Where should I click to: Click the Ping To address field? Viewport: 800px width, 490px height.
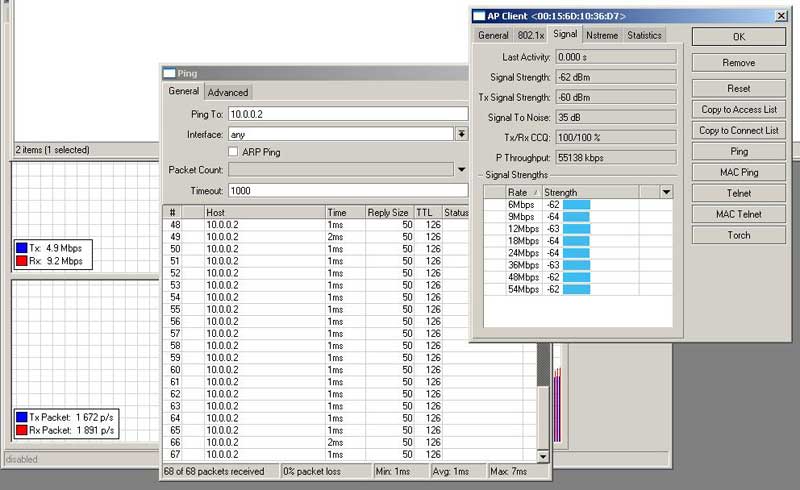pos(348,114)
